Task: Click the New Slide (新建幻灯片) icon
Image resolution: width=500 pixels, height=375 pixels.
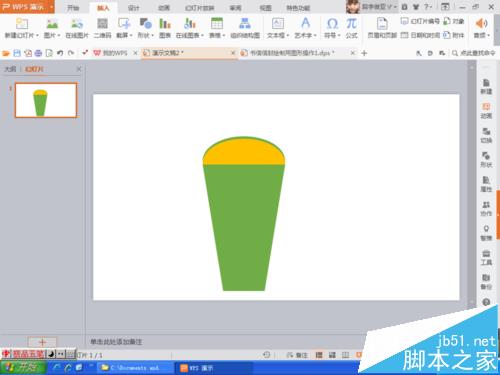Action: coord(21,24)
